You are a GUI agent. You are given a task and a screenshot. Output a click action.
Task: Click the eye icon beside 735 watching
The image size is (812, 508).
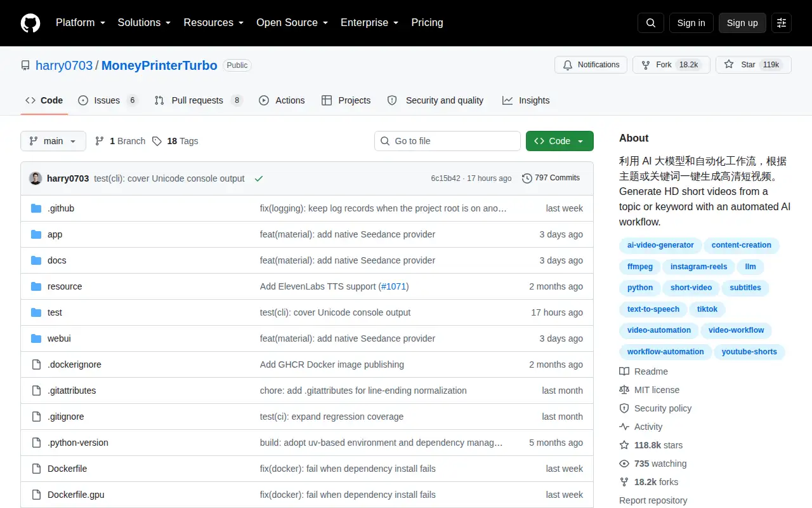click(624, 464)
